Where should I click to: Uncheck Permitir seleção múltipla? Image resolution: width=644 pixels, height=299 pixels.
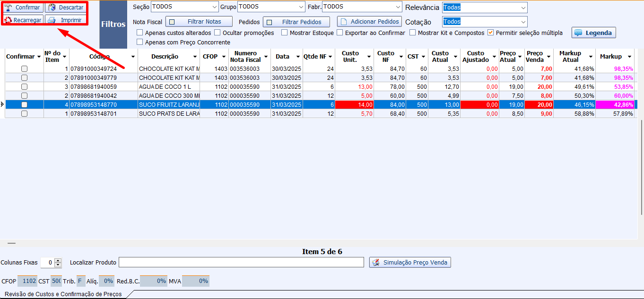click(x=491, y=33)
